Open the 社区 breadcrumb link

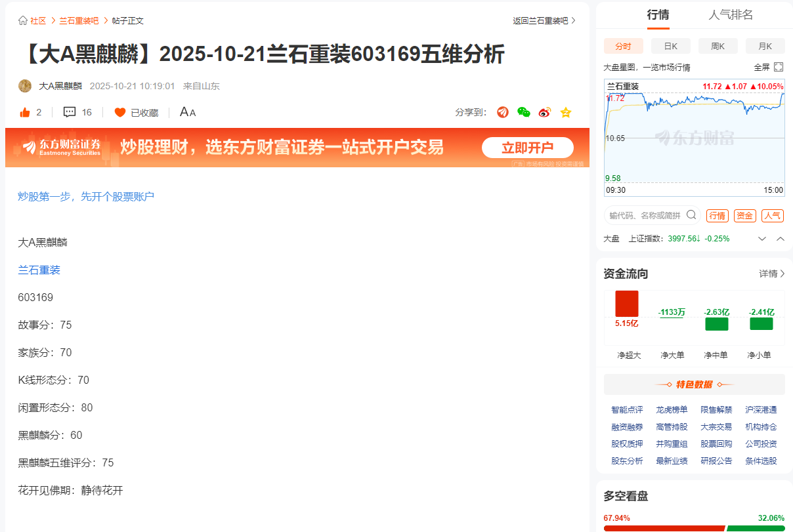38,21
